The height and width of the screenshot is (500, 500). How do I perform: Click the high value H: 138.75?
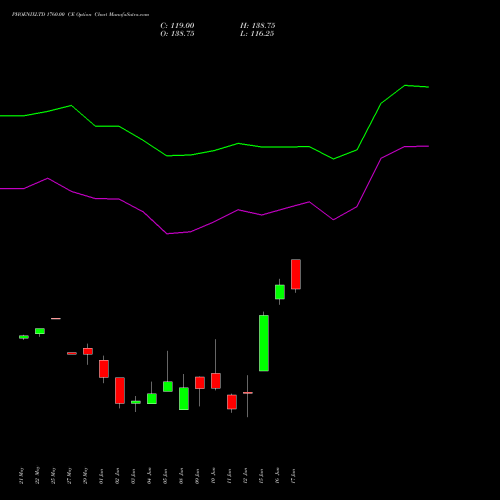pyautogui.click(x=258, y=26)
